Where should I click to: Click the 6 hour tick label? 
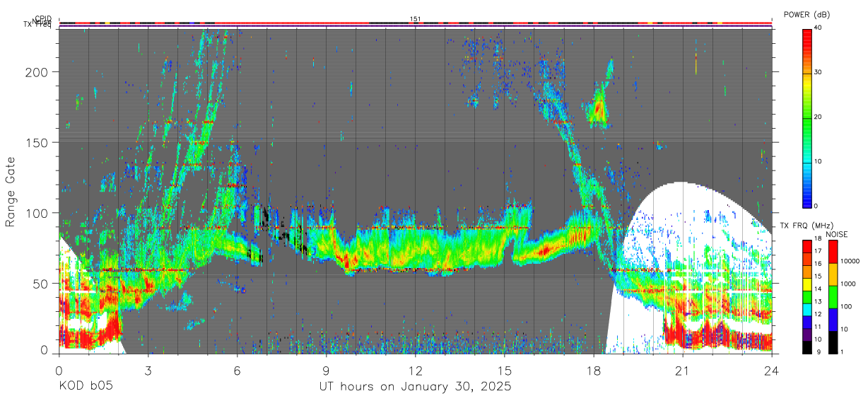pyautogui.click(x=237, y=369)
